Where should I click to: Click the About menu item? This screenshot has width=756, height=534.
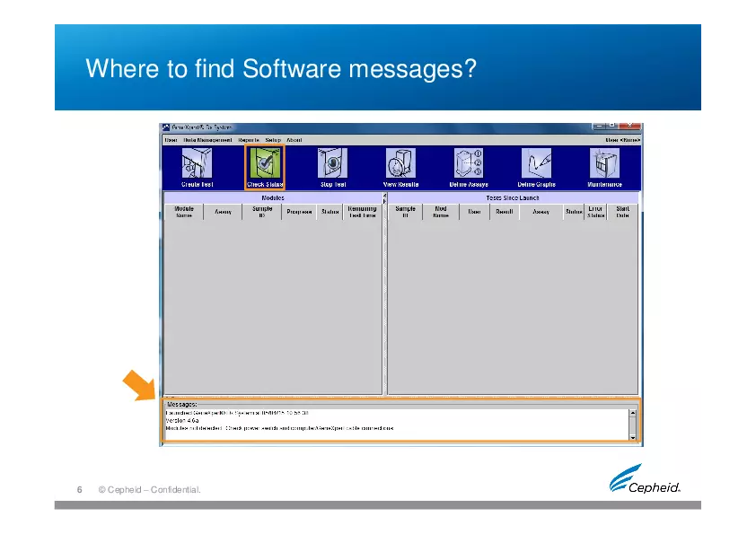[294, 140]
